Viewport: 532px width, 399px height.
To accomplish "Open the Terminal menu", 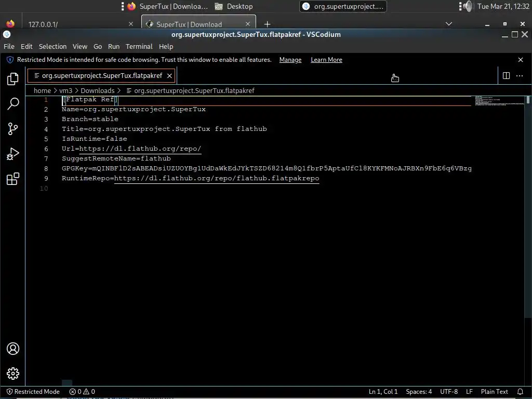I will [x=139, y=46].
